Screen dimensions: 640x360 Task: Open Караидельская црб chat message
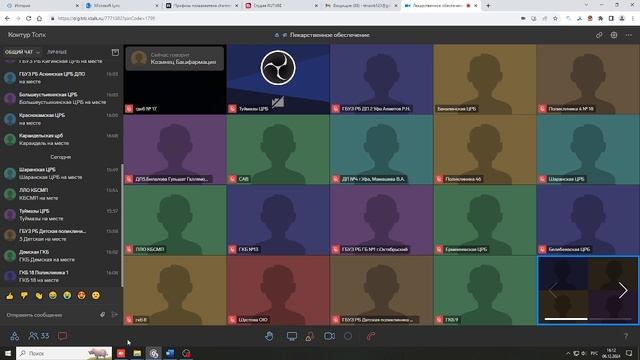click(x=61, y=139)
